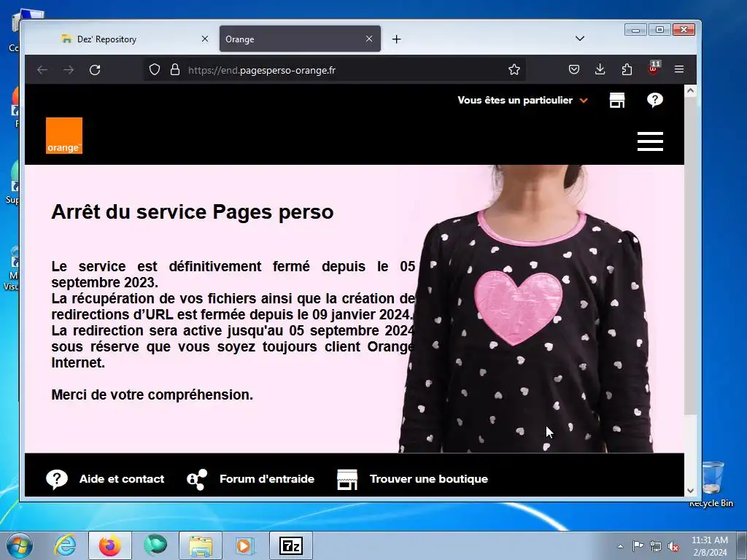
Task: Bookmark this page with the star
Action: pyautogui.click(x=514, y=69)
